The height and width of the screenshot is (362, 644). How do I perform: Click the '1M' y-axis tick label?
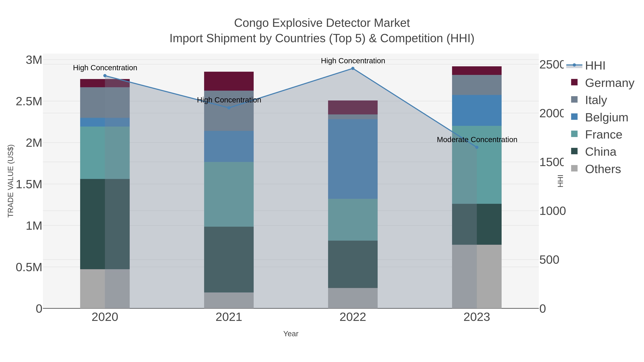tap(34, 226)
